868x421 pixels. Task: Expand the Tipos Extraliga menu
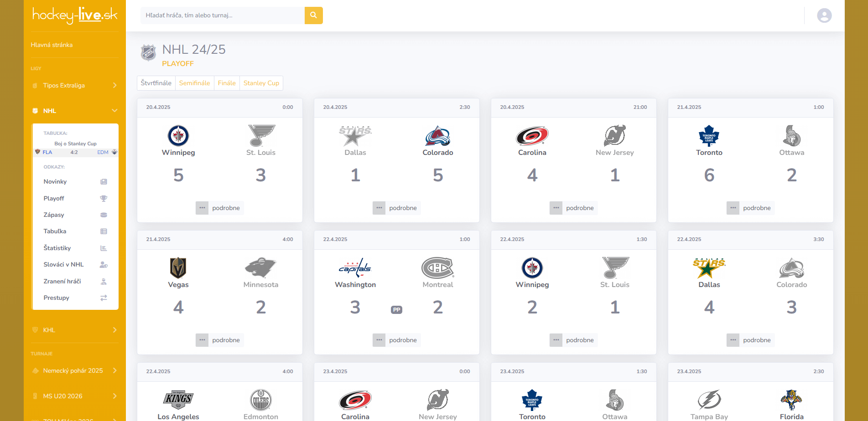[x=75, y=85]
